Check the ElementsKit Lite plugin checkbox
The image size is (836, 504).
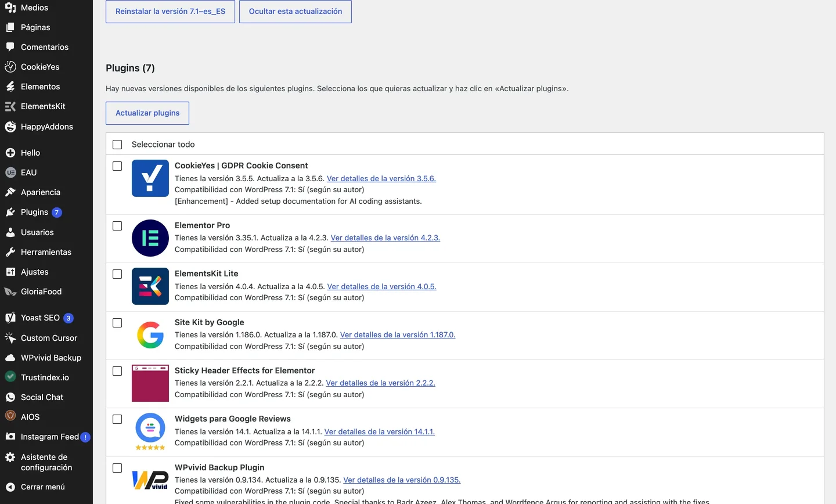click(x=117, y=274)
